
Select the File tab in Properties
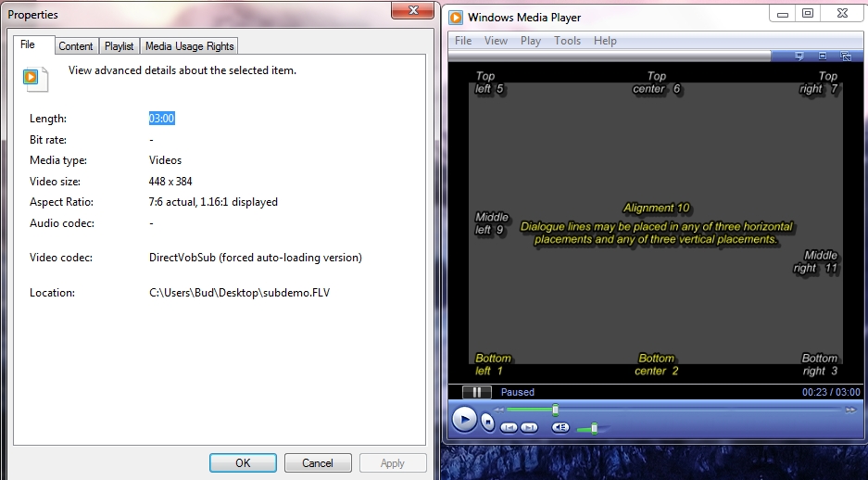(x=33, y=44)
